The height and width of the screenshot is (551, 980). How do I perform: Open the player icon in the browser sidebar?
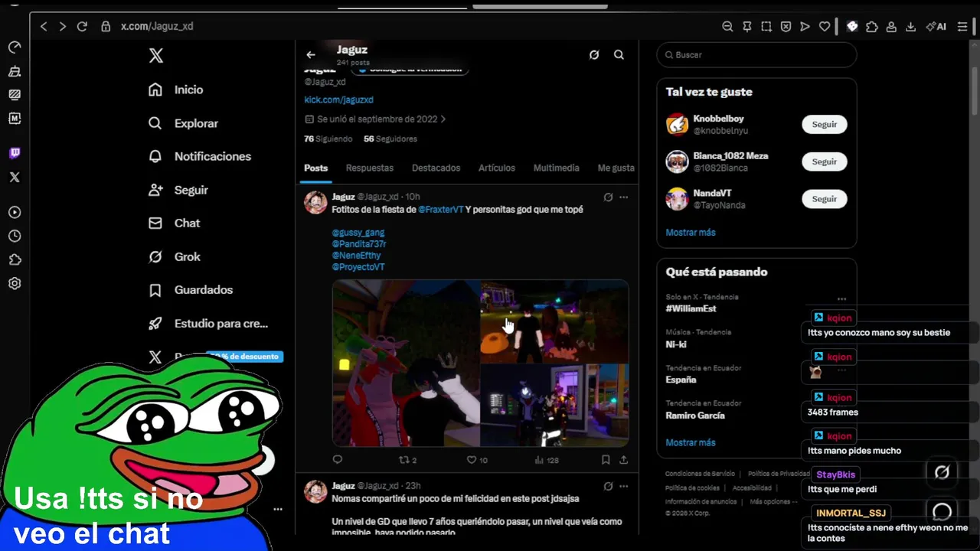15,212
